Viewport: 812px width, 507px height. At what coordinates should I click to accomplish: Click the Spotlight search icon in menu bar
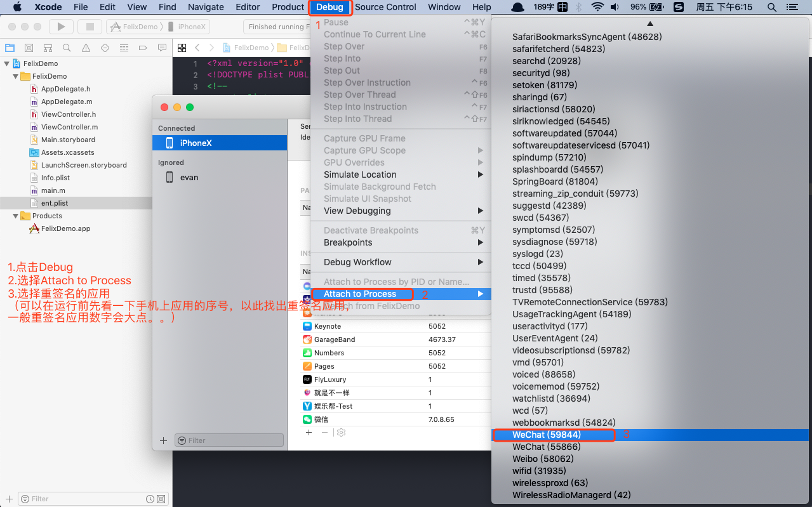771,7
